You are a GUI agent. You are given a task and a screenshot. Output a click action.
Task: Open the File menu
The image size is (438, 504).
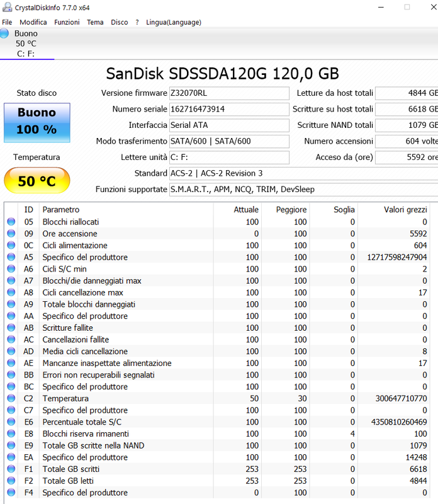click(7, 22)
